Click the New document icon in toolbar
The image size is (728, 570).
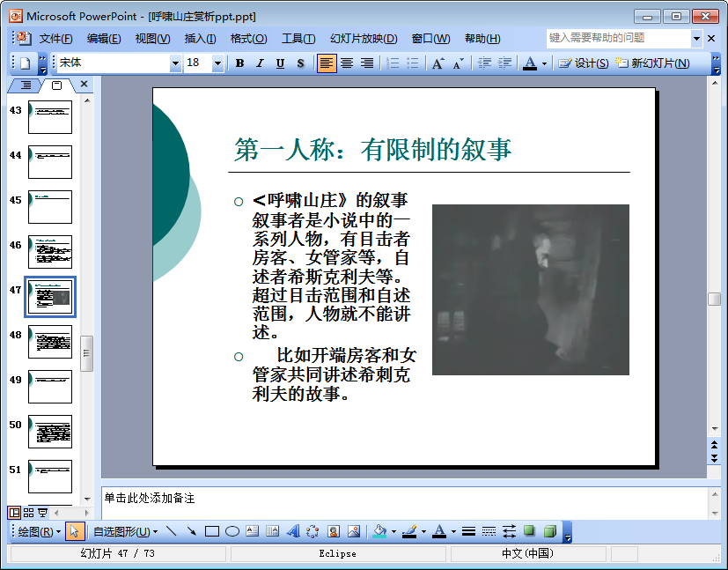pyautogui.click(x=25, y=63)
